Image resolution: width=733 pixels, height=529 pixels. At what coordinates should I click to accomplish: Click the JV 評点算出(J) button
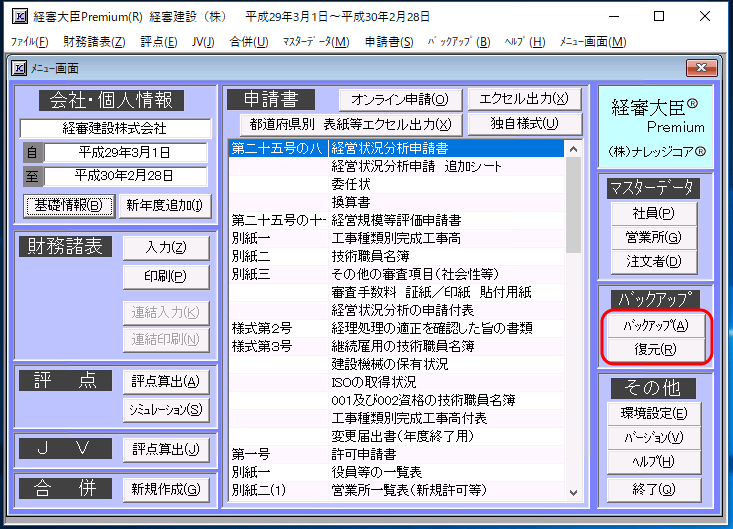click(165, 450)
